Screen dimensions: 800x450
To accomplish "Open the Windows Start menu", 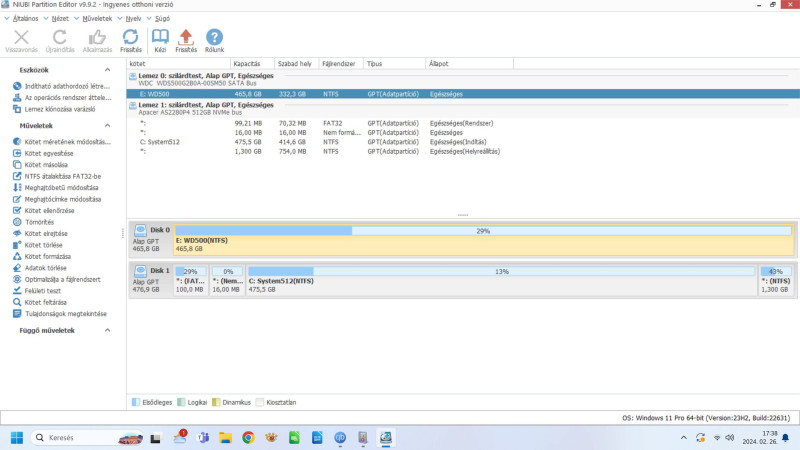I will click(17, 438).
